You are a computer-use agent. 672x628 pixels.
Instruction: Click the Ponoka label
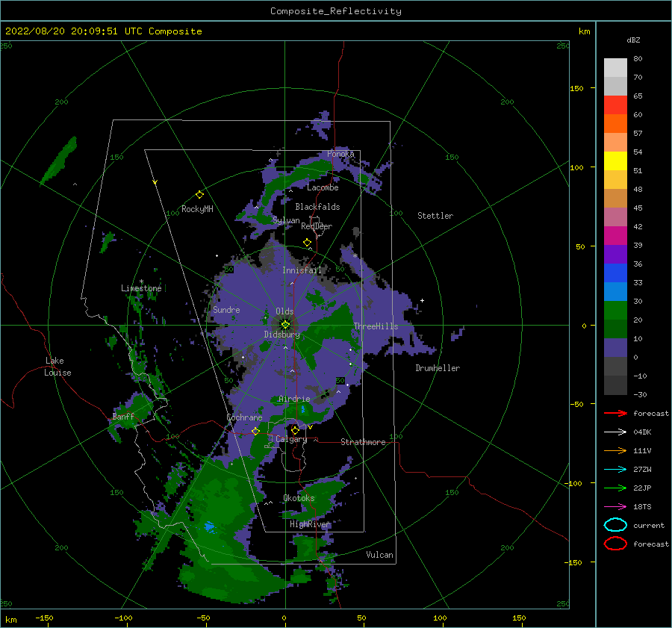point(340,154)
